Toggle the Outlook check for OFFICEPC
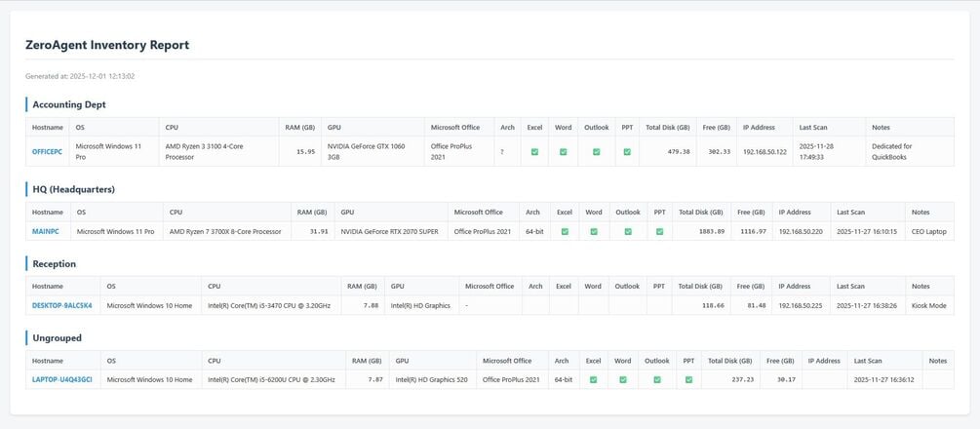Screen dimensions: 980x429 pyautogui.click(x=596, y=151)
